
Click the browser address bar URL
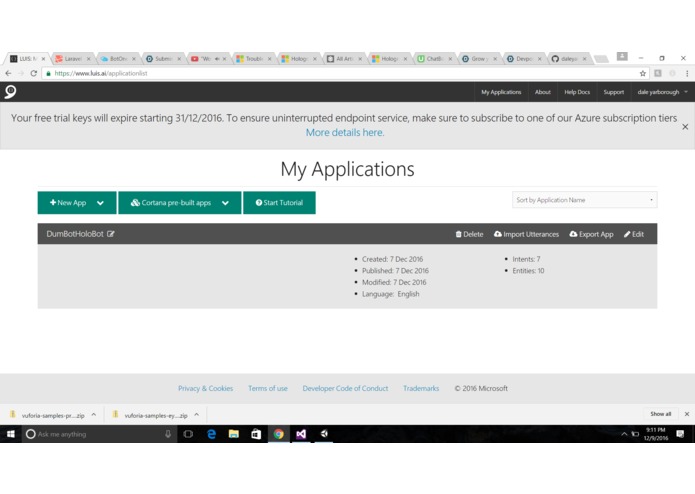click(x=101, y=74)
